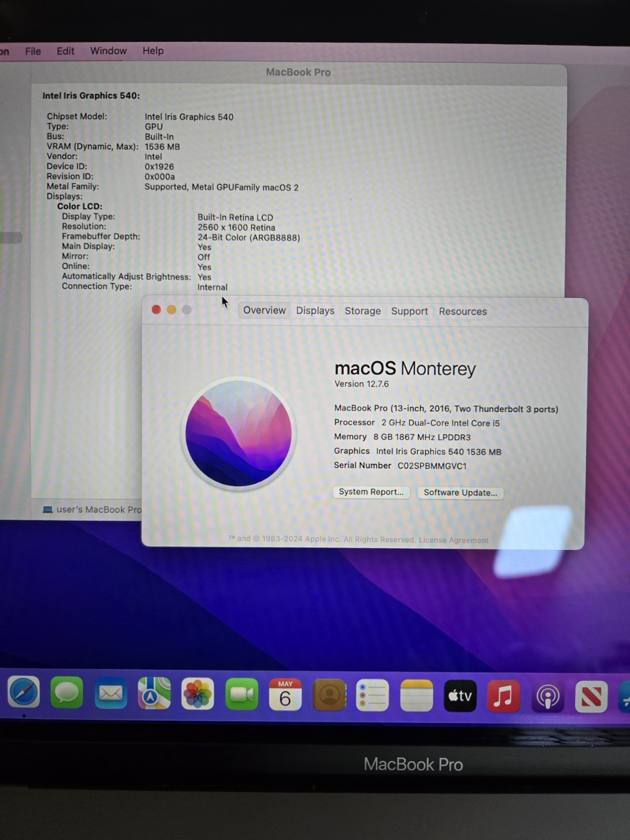
Task: Select the 2 GHz Dual-Core Intel Core i5 text
Action: pyautogui.click(x=440, y=423)
